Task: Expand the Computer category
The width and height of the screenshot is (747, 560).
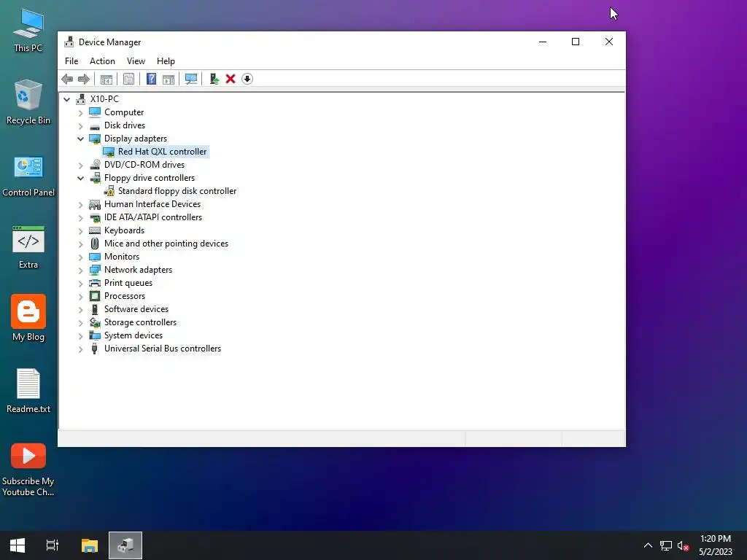Action: tap(80, 113)
